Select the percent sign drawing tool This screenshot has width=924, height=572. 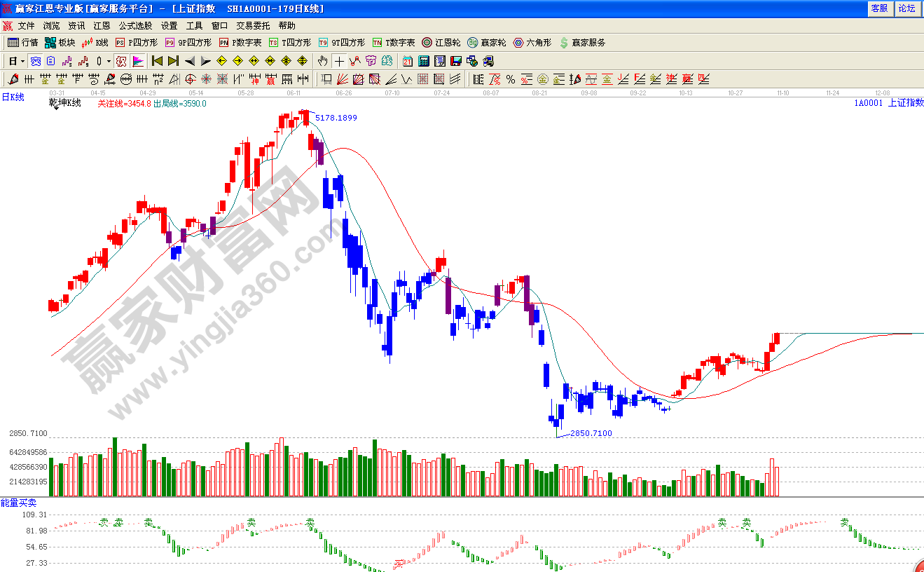click(x=511, y=79)
